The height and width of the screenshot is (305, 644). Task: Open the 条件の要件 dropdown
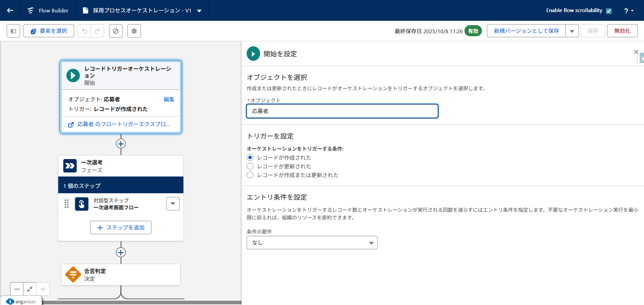point(312,243)
